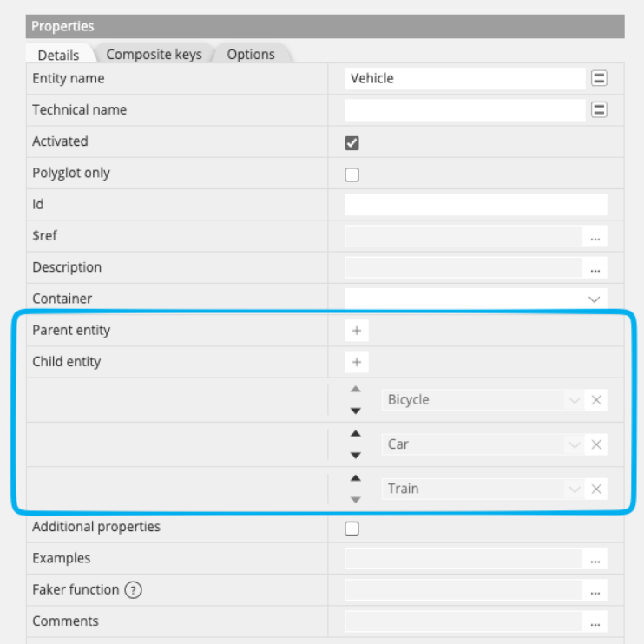Remove the Car child entity
Screen dimensions: 644x644
pyautogui.click(x=596, y=444)
